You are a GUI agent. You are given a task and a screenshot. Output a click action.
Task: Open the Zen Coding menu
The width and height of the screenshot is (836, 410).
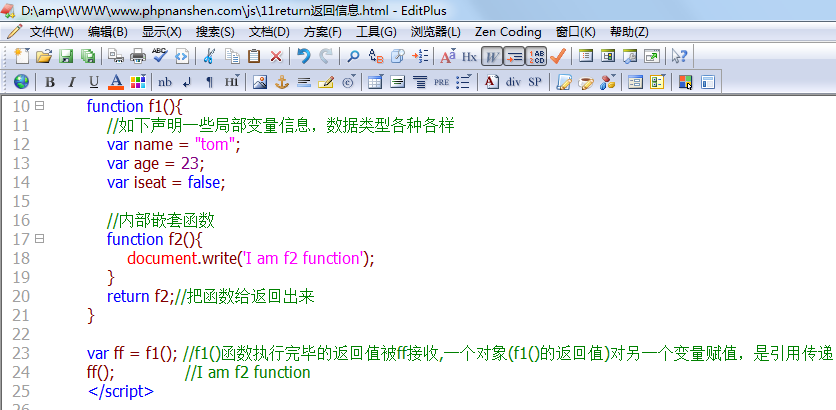(x=508, y=32)
